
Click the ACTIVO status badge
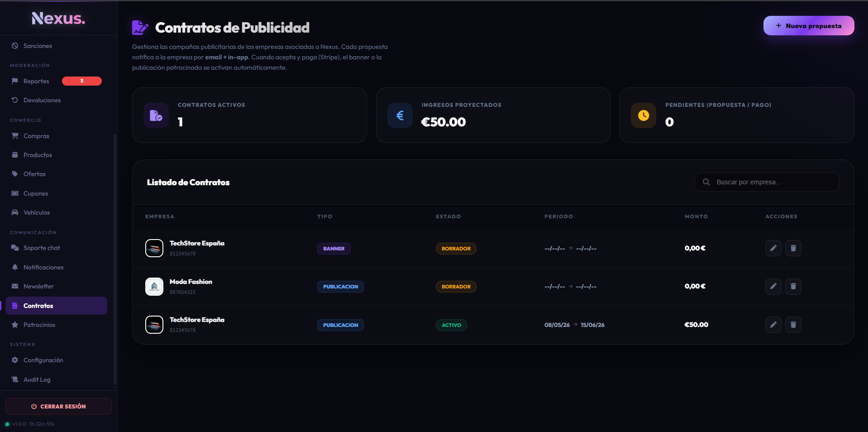(x=451, y=325)
